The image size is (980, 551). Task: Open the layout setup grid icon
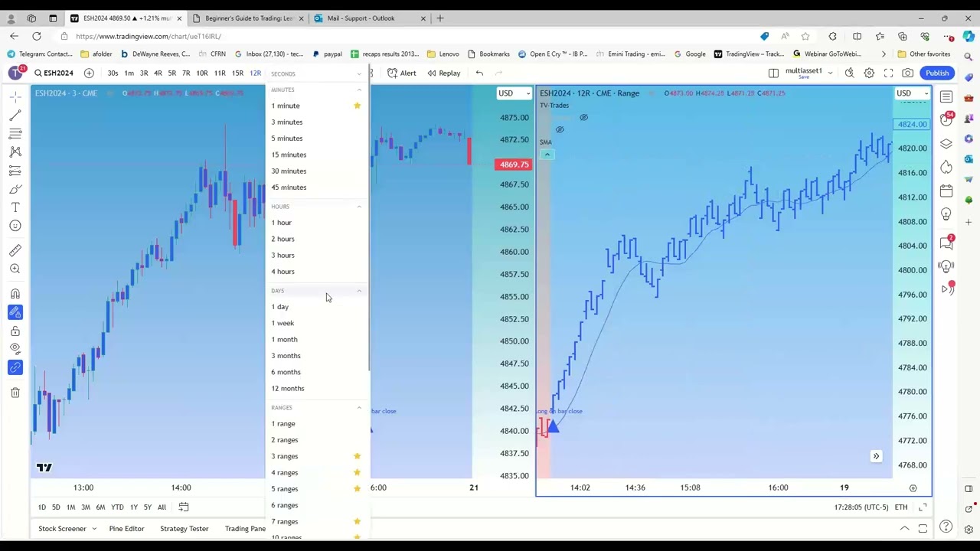click(773, 73)
